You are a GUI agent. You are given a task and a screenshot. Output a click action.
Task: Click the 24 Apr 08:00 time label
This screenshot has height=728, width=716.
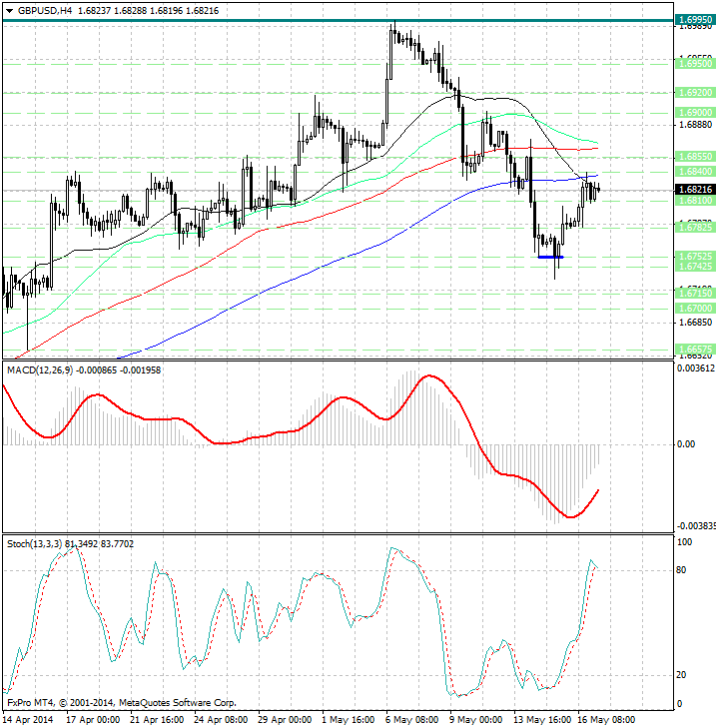point(221,720)
